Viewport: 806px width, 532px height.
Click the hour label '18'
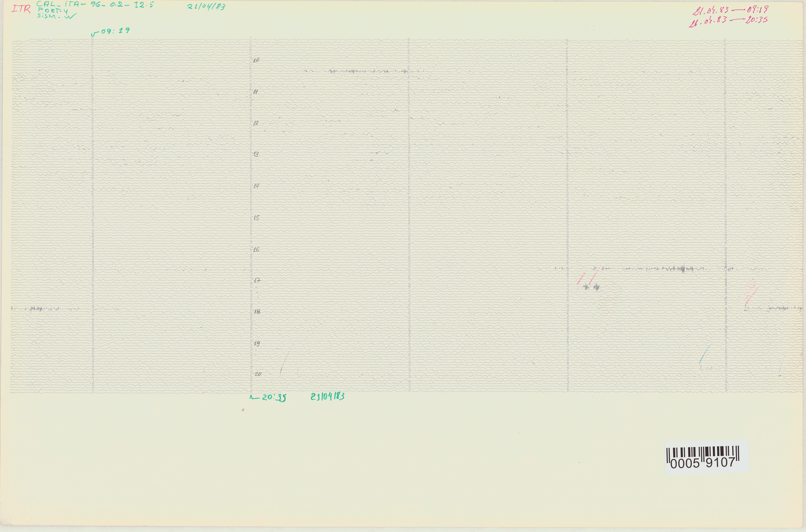257,311
